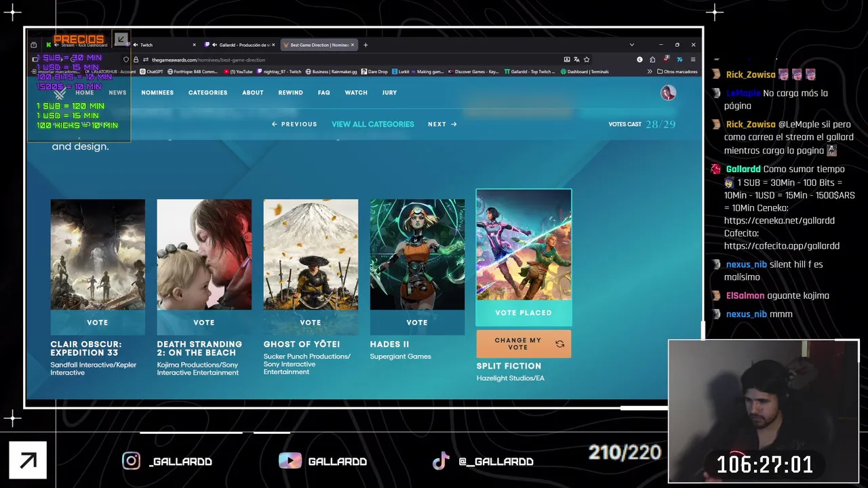Click the Split Fiction cover art
The width and height of the screenshot is (868, 488).
pos(524,245)
